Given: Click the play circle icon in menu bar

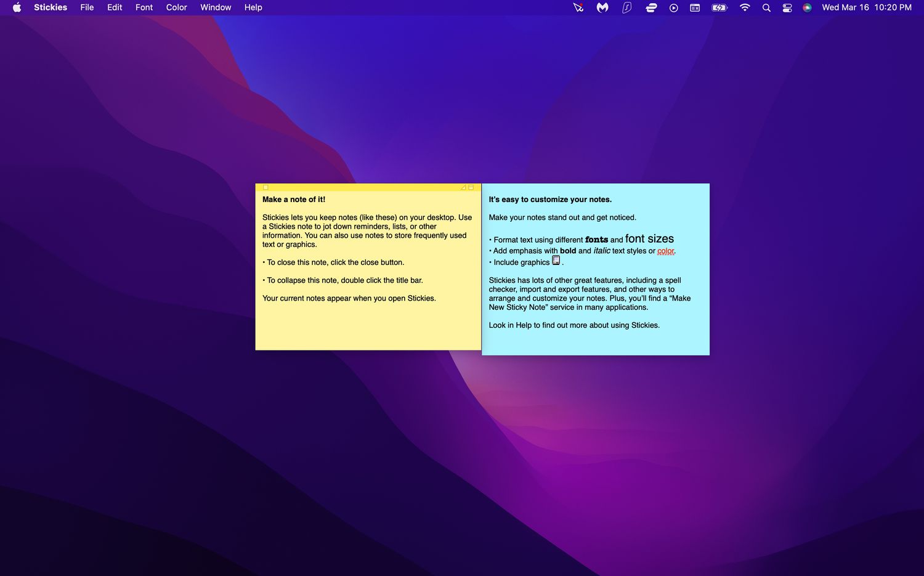Looking at the screenshot, I should [673, 7].
